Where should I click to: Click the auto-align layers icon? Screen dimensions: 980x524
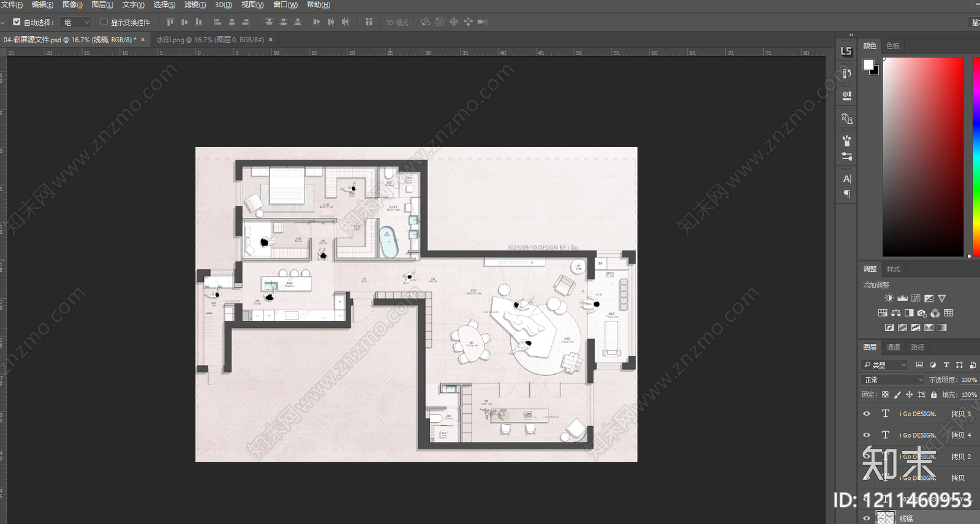369,22
